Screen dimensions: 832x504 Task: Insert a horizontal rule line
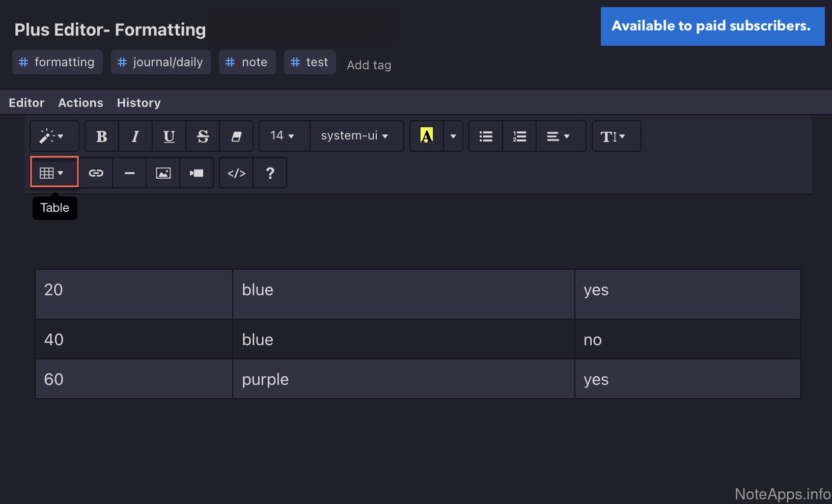[x=129, y=173]
